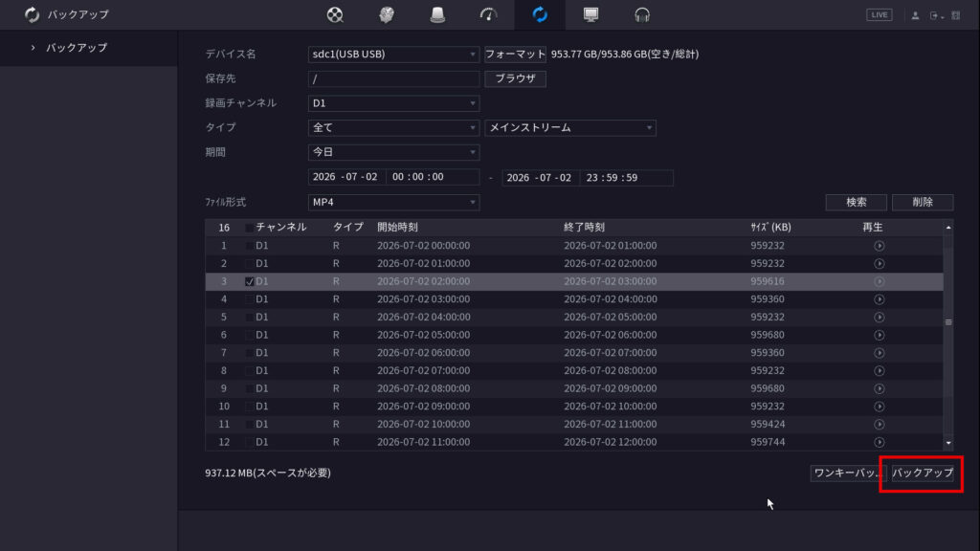
Task: Click the バックアップ button at bottom right
Action: point(923,473)
